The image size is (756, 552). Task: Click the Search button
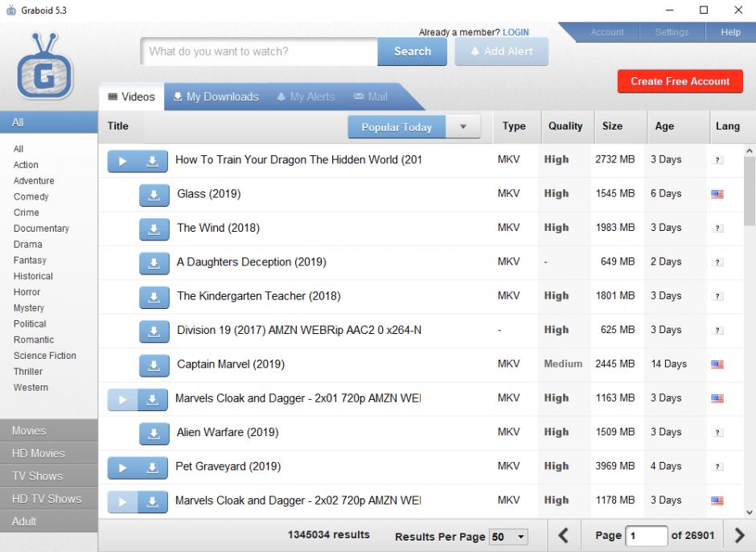(413, 51)
